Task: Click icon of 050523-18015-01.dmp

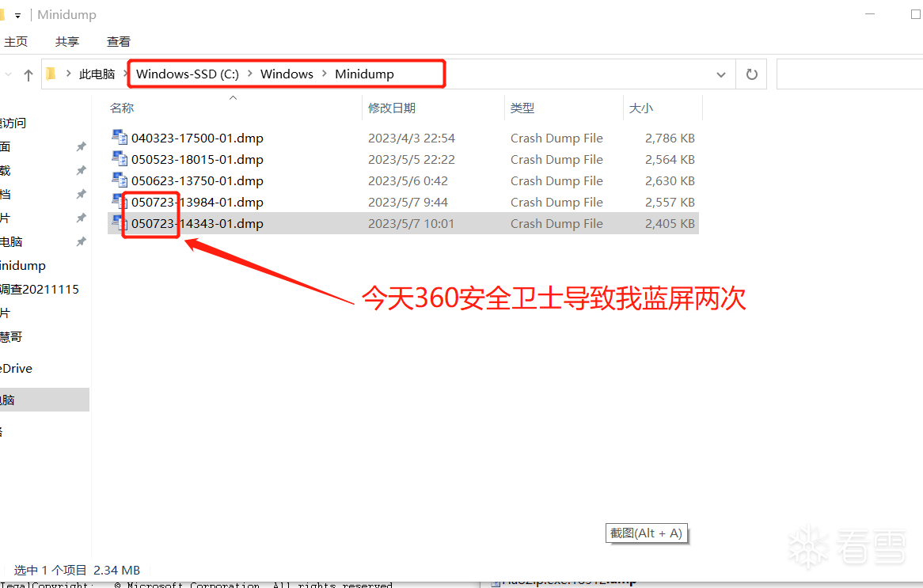Action: (120, 158)
